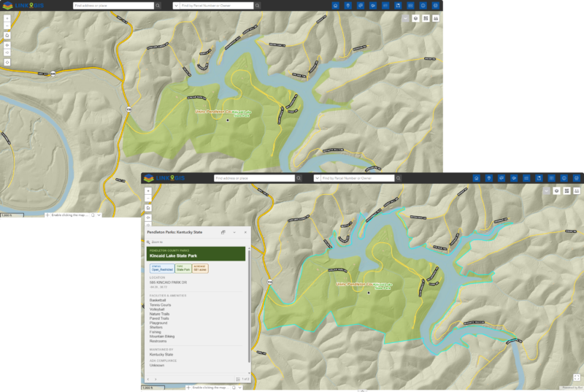Click the zoom in plus button on lower map

pyautogui.click(x=147, y=191)
